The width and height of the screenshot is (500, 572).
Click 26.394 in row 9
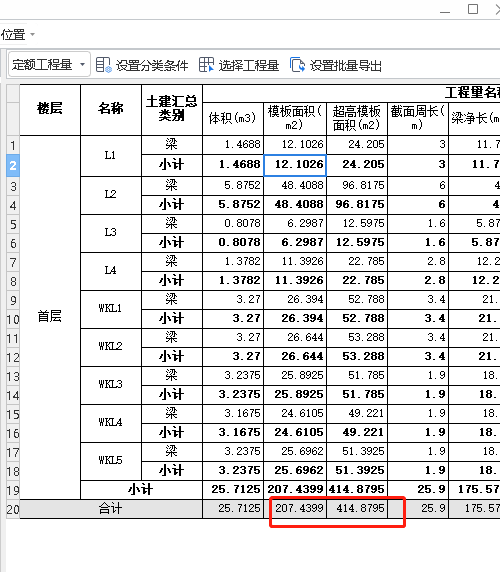coord(295,299)
